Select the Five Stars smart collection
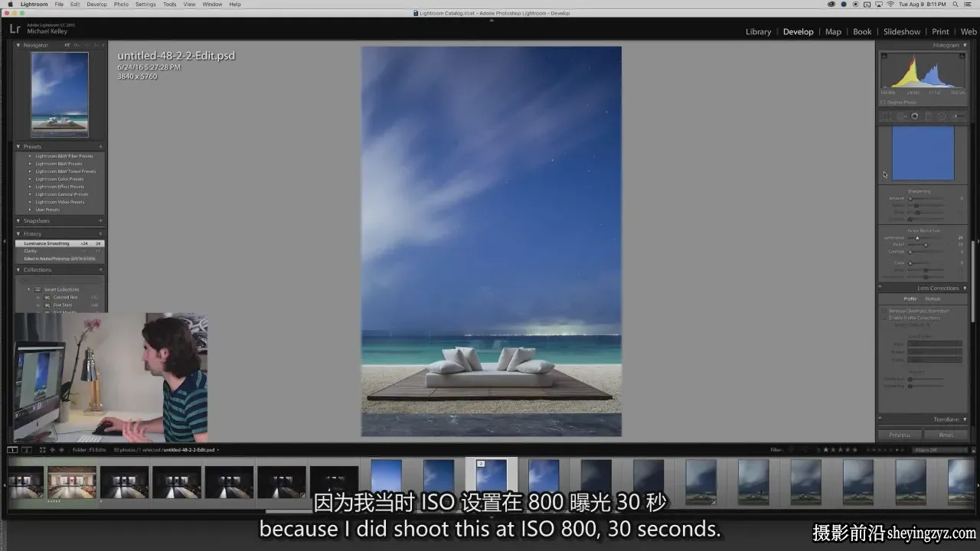The image size is (980, 551). (x=64, y=305)
